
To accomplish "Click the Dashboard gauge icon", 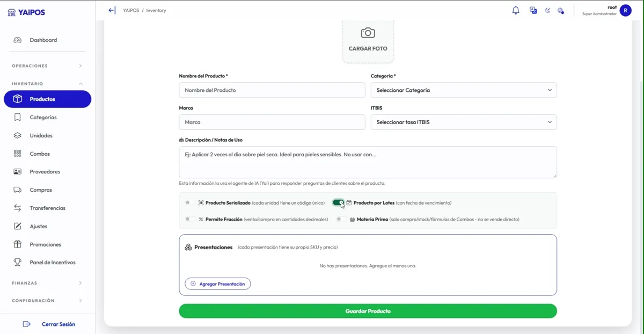I will [x=18, y=40].
